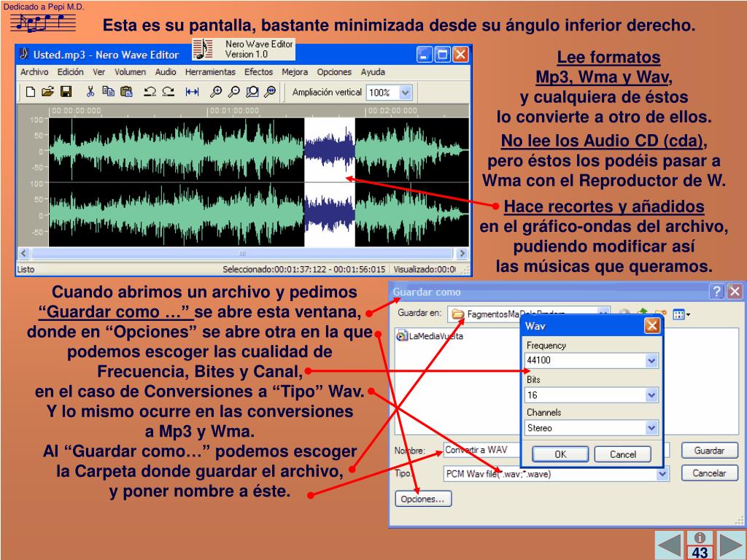Viewport: 747px width, 560px height.
Task: Open the Opciones menu in the menu bar
Action: click(x=334, y=72)
